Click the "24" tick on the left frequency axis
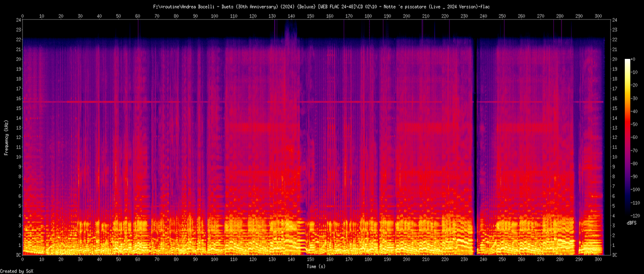Image resolution: width=644 pixels, height=274 pixels. pyautogui.click(x=18, y=20)
